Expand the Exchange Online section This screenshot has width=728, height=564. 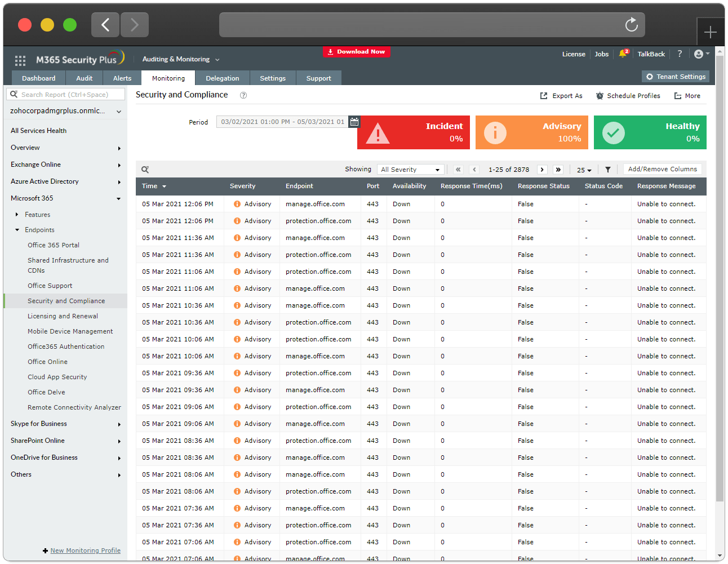[x=119, y=165]
